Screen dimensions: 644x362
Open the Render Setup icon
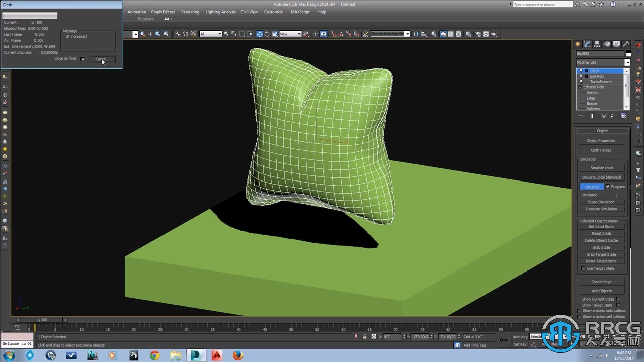pyautogui.click(x=477, y=34)
